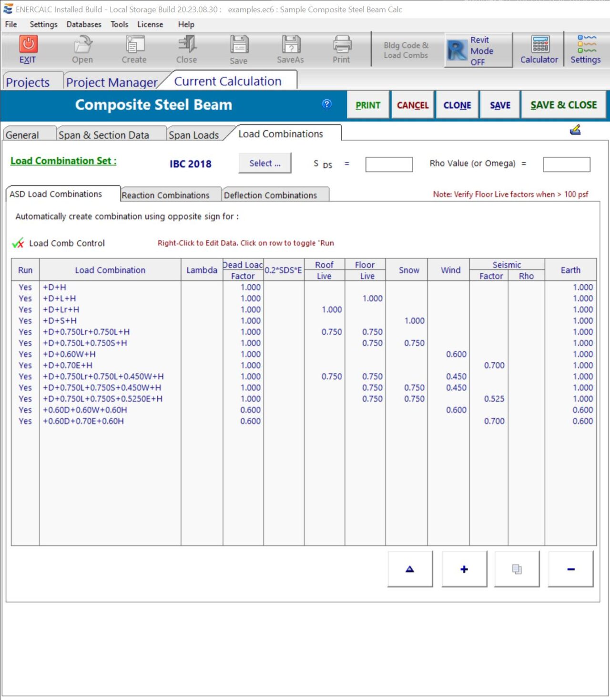This screenshot has width=610, height=700.
Task: Toggle Run for +D+L+H row
Action: point(25,299)
